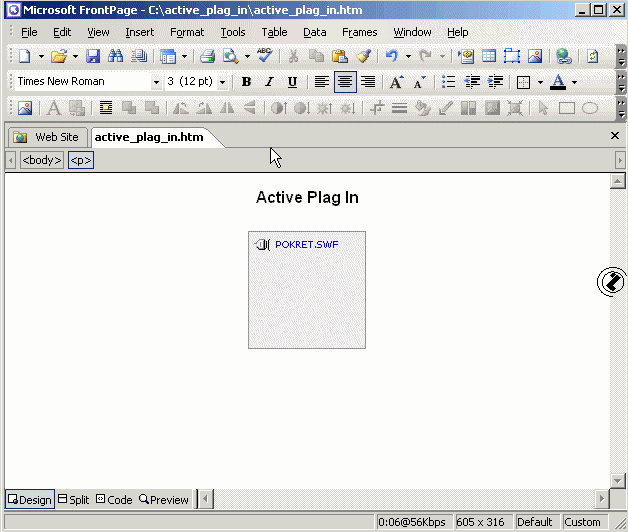Insert a hyperlink with the globe icon

pyautogui.click(x=563, y=57)
